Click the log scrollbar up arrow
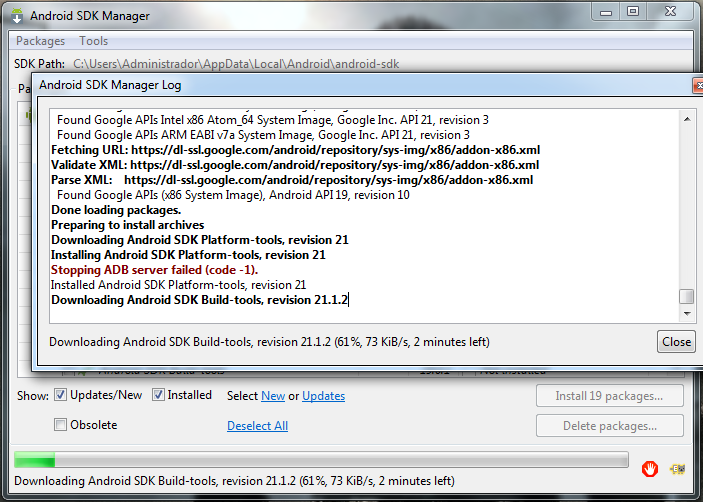Screen dimensions: 703x502 point(687,119)
